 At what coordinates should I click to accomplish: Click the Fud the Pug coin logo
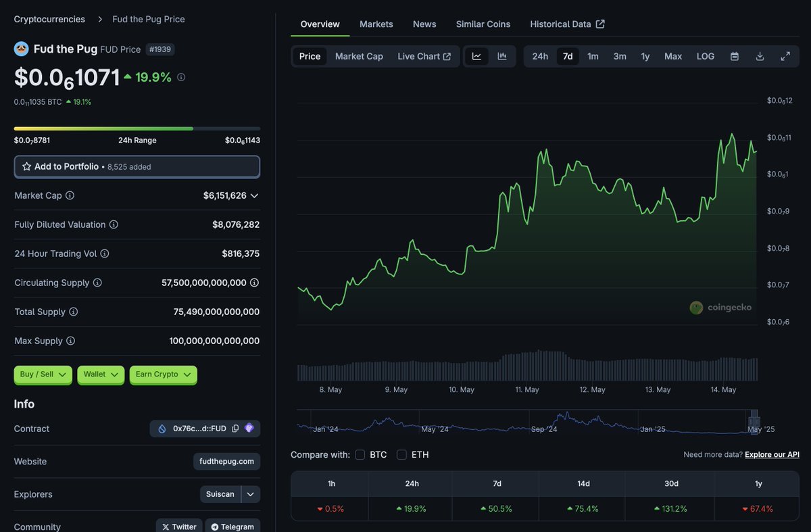[x=21, y=49]
